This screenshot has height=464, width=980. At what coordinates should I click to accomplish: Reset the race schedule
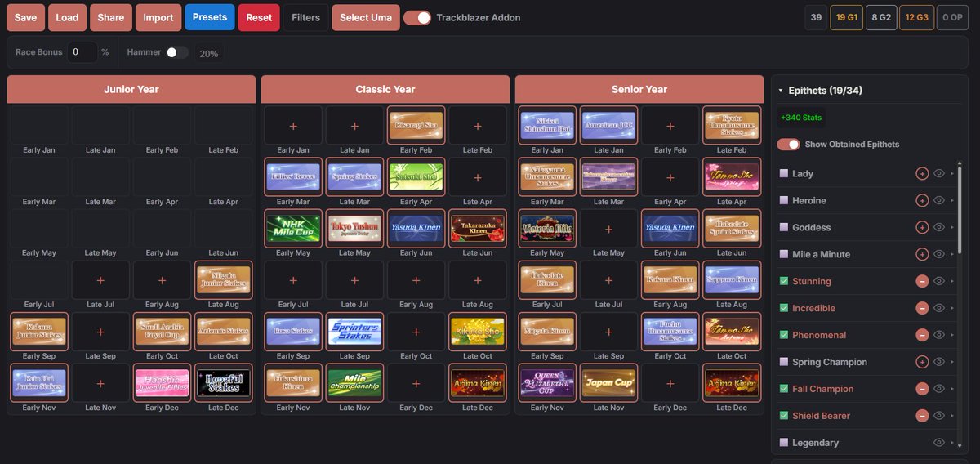259,17
